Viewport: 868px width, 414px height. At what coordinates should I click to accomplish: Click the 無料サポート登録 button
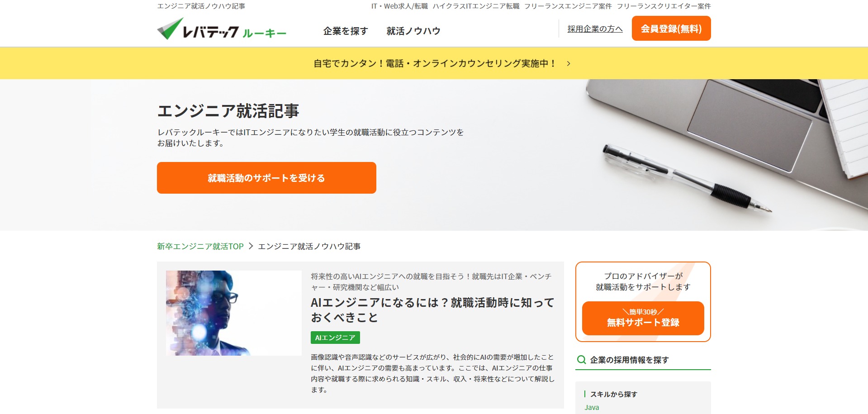(643, 318)
